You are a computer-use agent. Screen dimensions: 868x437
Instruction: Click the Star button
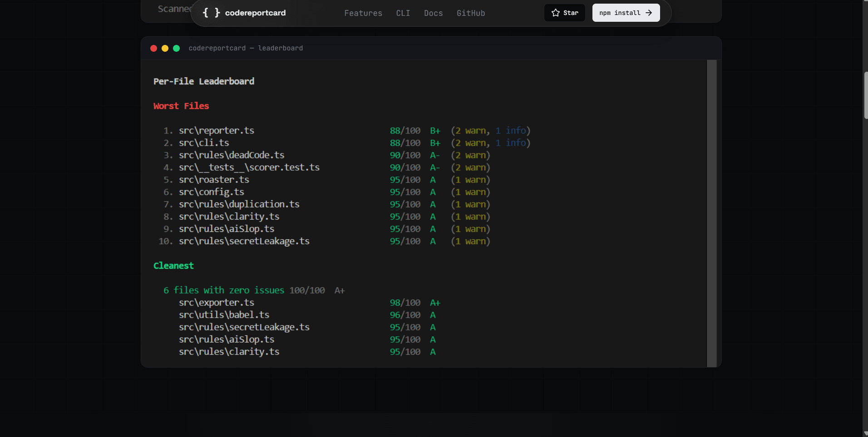click(564, 13)
